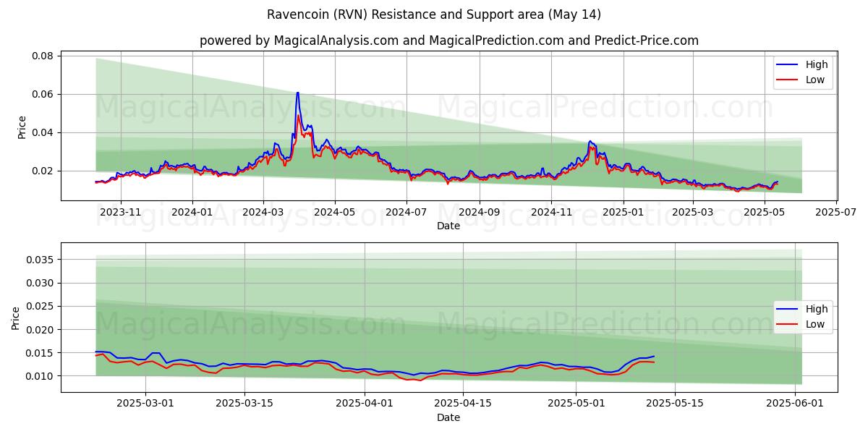Click the top chart y-axis value '0.06'
Image resolution: width=868 pixels, height=434 pixels.
(43, 95)
